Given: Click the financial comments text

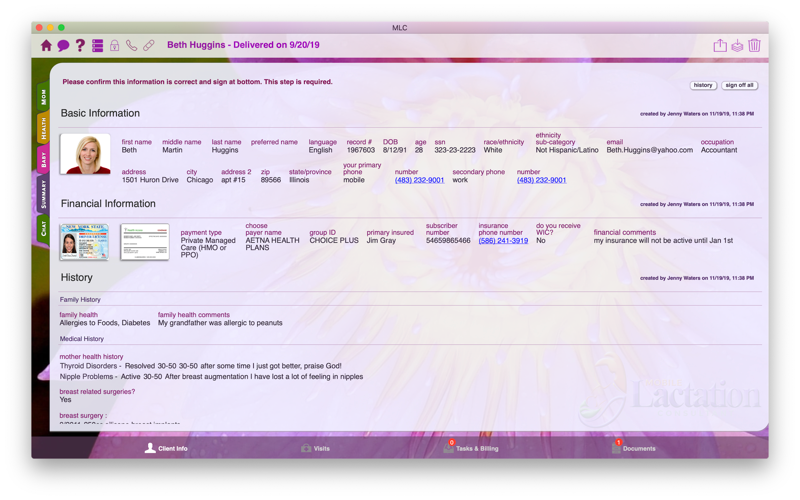Looking at the screenshot, I should tap(663, 240).
